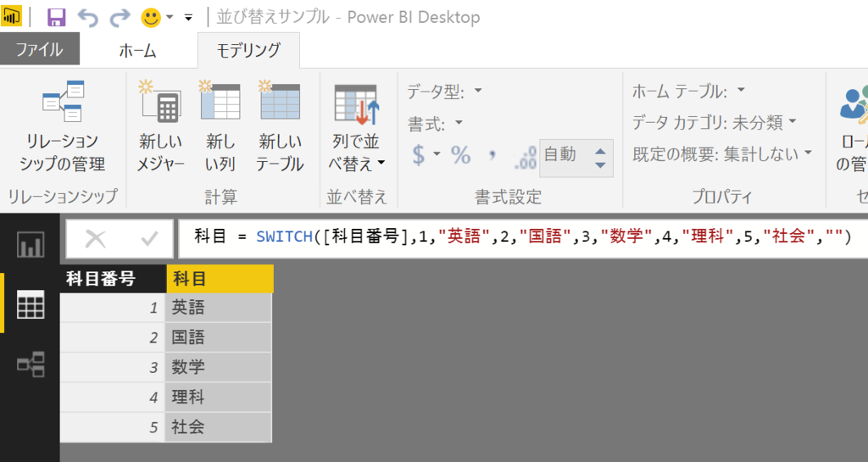Image resolution: width=868 pixels, height=462 pixels.
Task: Click 科目番号 cell with value 1
Action: [113, 308]
